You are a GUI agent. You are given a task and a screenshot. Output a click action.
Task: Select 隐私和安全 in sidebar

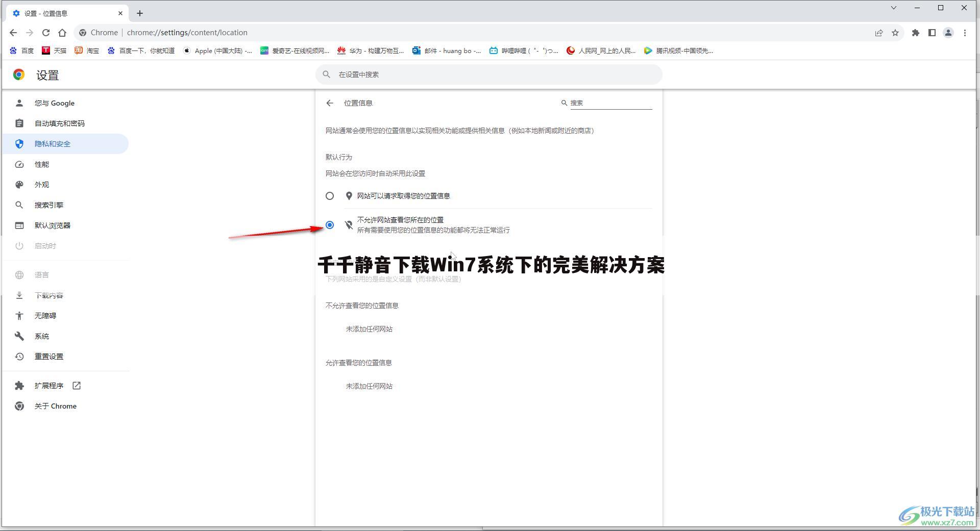pos(65,144)
